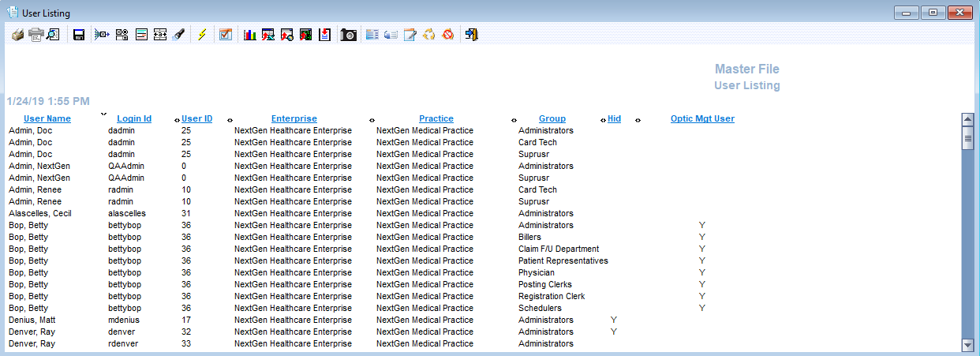Click the Print icon in toolbar
This screenshot has height=356, width=980.
tap(17, 35)
